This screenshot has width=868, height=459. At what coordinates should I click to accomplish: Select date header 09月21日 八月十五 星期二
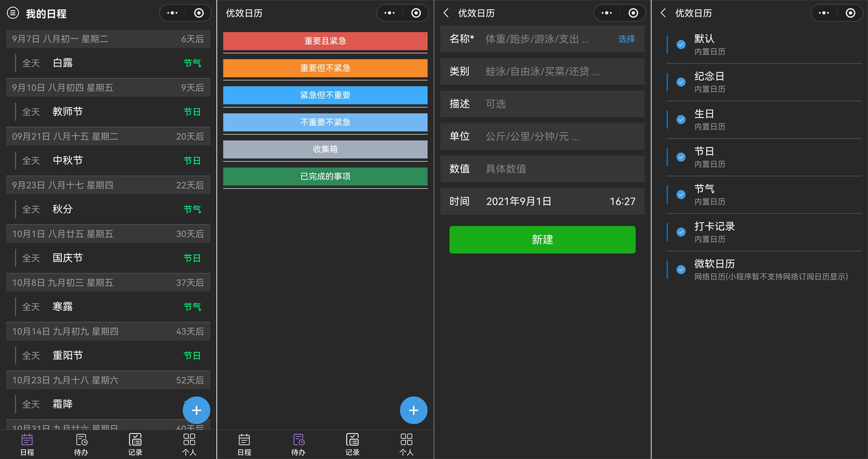(108, 136)
